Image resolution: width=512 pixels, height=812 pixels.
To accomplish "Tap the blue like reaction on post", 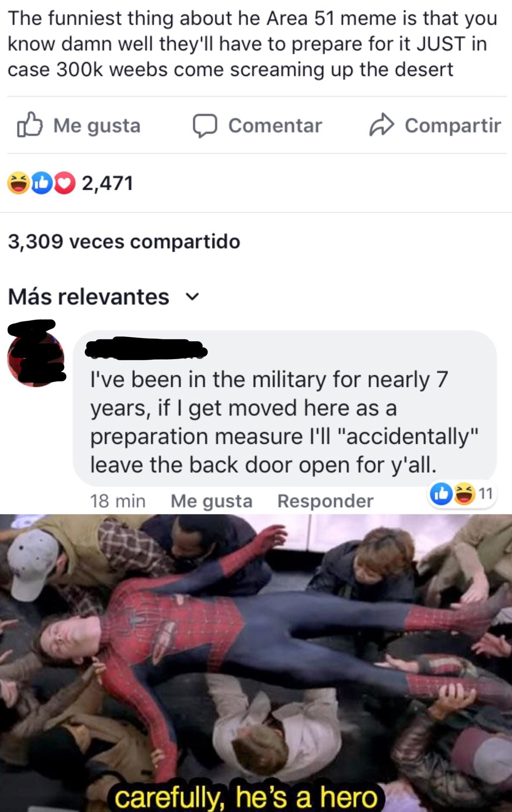I will click(42, 183).
